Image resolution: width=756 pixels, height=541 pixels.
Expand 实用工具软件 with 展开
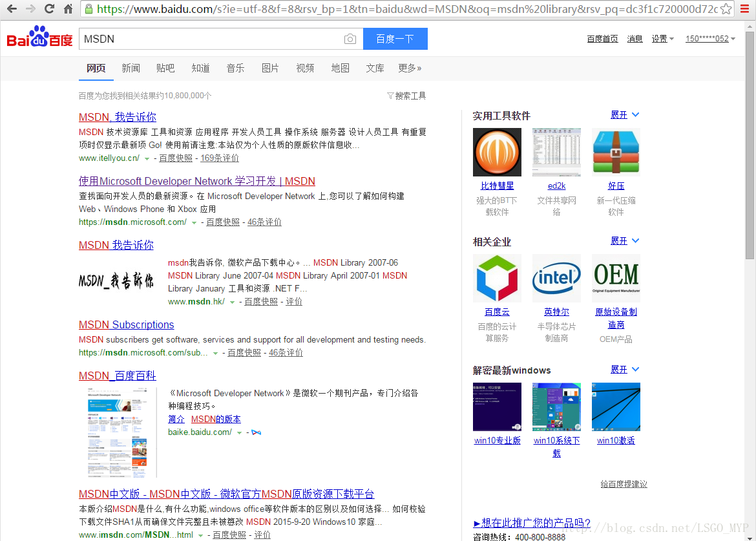coord(625,115)
